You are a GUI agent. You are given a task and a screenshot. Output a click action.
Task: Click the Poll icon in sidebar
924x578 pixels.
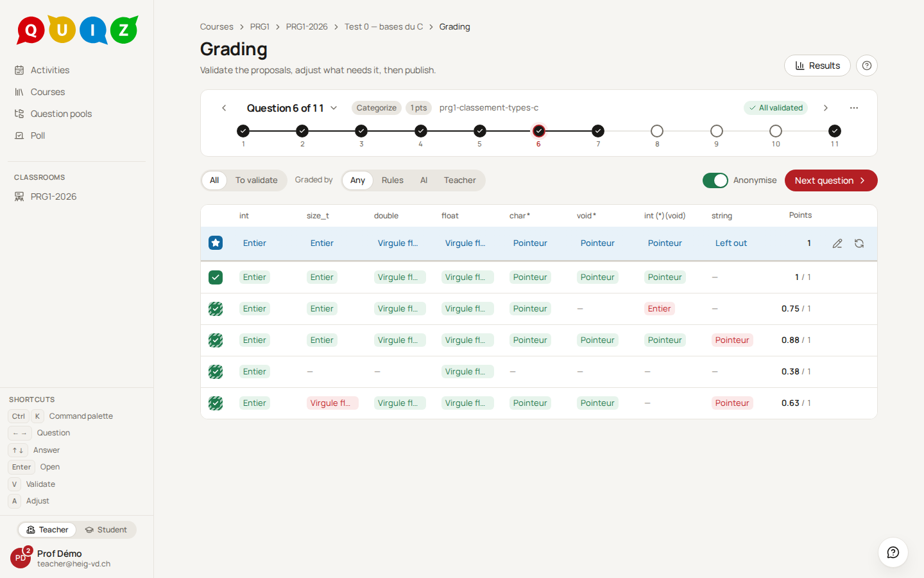19,136
